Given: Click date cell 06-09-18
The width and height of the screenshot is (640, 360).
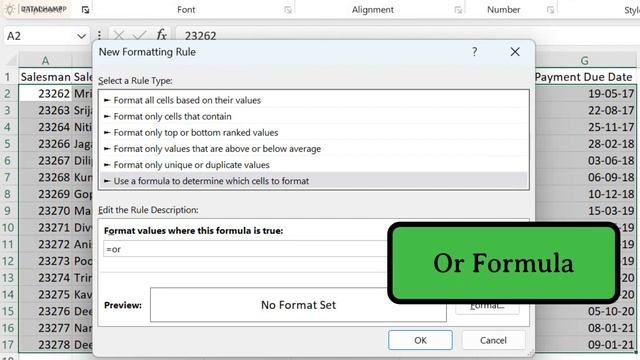Looking at the screenshot, I should pos(584,177).
